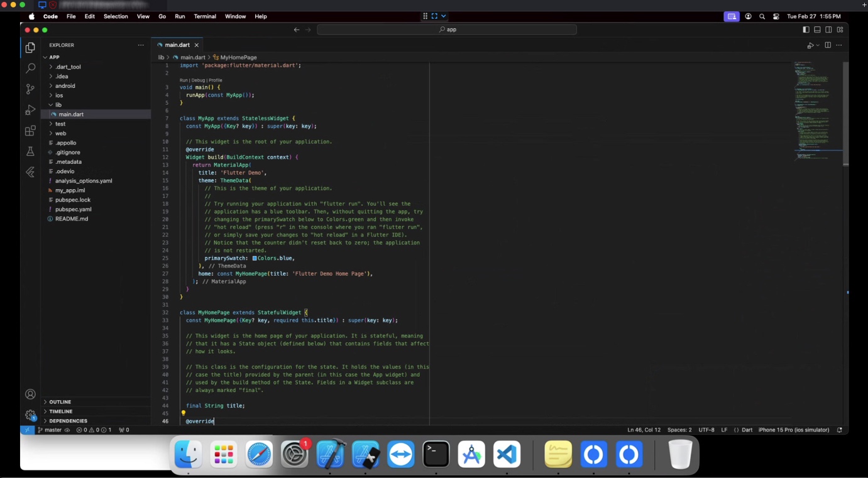Toggle the secondary sidebar layout button
The image size is (868, 478).
[x=828, y=30]
